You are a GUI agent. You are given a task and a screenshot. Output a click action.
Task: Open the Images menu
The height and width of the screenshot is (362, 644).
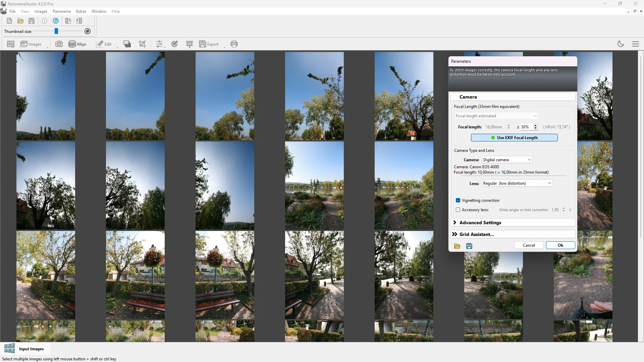click(x=41, y=11)
